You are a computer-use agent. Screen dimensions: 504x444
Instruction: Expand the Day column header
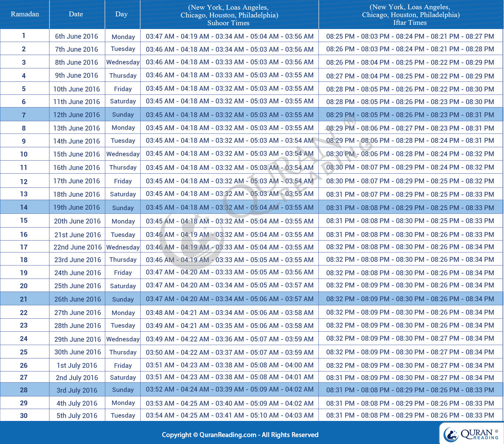click(122, 14)
